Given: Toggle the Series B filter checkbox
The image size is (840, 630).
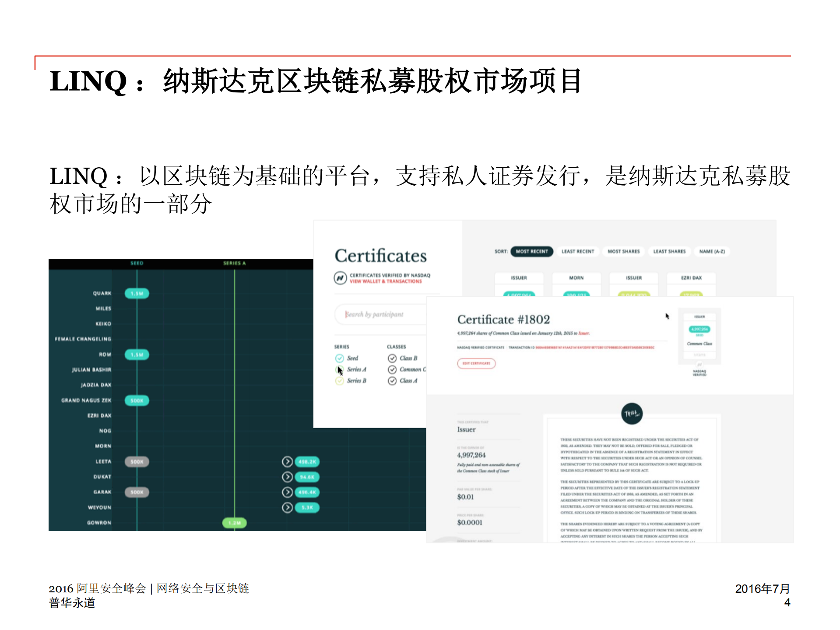Looking at the screenshot, I should 340,380.
